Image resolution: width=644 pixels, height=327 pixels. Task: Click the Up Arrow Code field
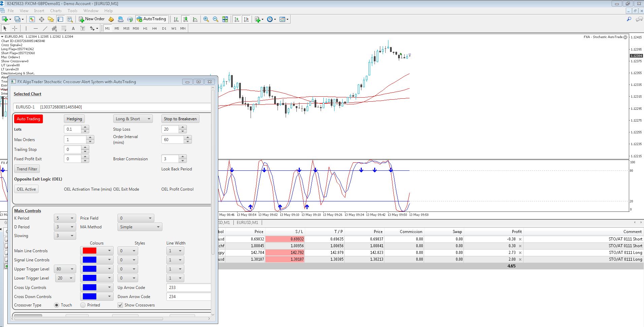pos(189,287)
